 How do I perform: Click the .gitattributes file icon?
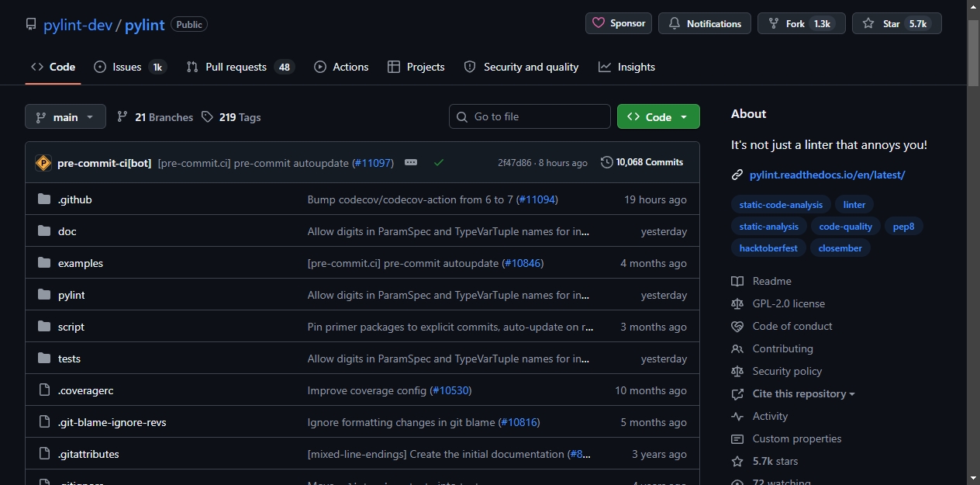click(x=44, y=454)
